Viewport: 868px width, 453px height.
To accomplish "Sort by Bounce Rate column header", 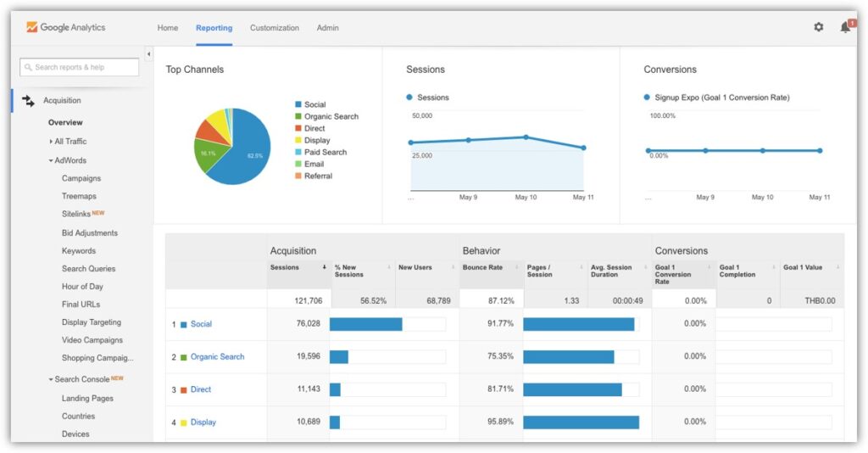I will [x=491, y=274].
